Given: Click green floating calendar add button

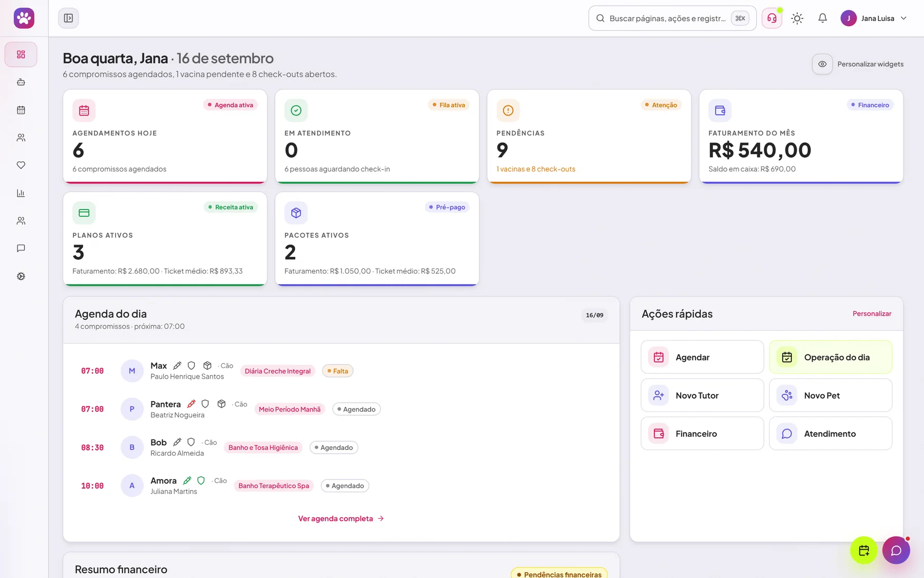Looking at the screenshot, I should click(864, 550).
